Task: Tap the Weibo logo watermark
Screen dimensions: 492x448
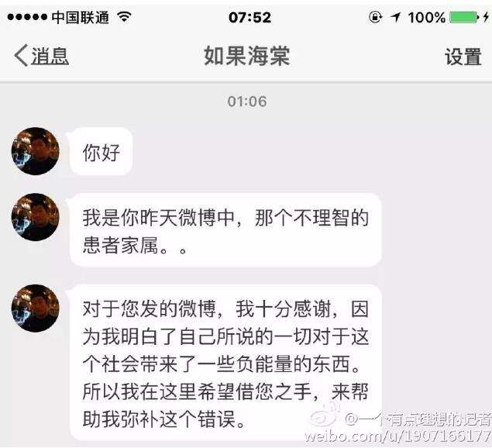Action: click(326, 415)
